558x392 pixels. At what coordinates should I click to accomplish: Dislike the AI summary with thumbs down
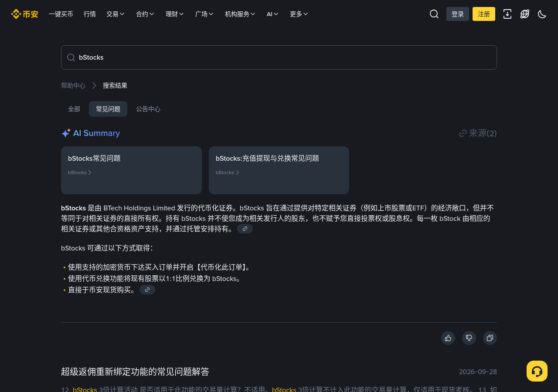(x=469, y=338)
